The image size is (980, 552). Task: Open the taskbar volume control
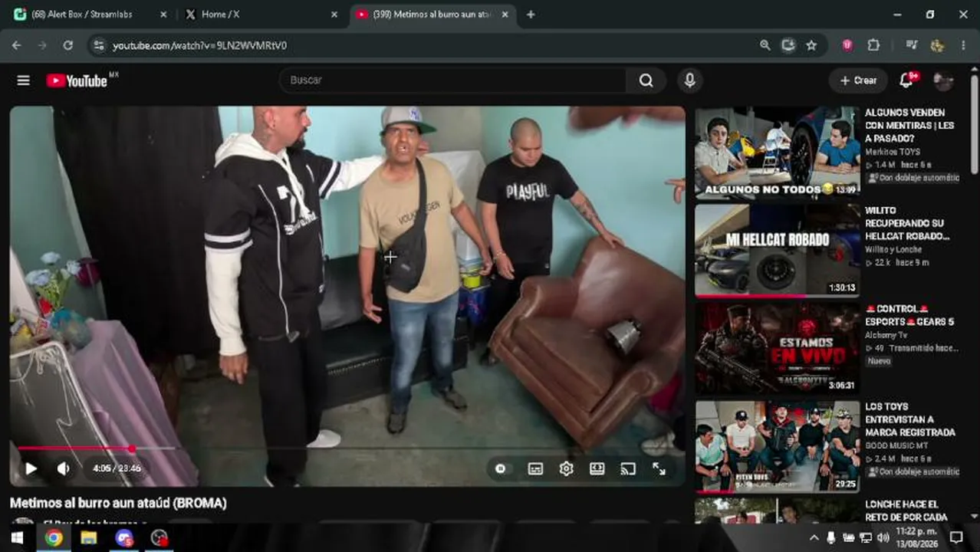[883, 537]
